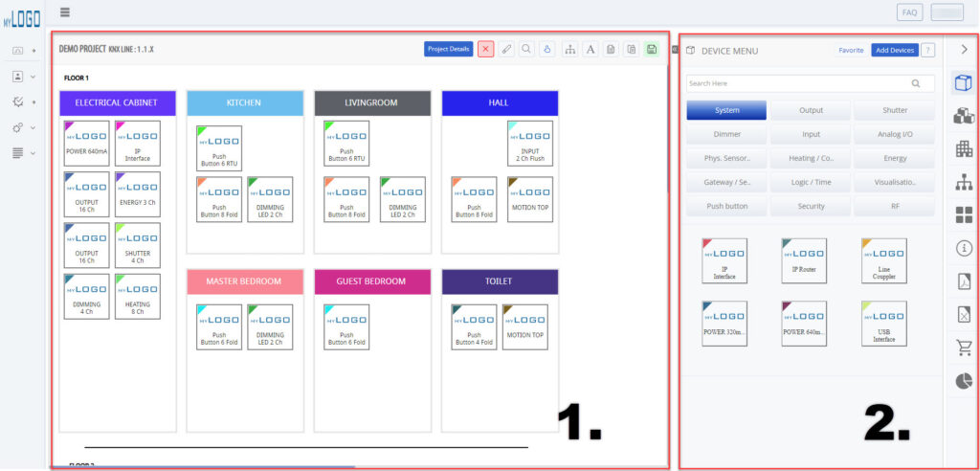Click the search magnifier in the Device Menu field
Viewport: 980px width, 471px height.
[916, 83]
